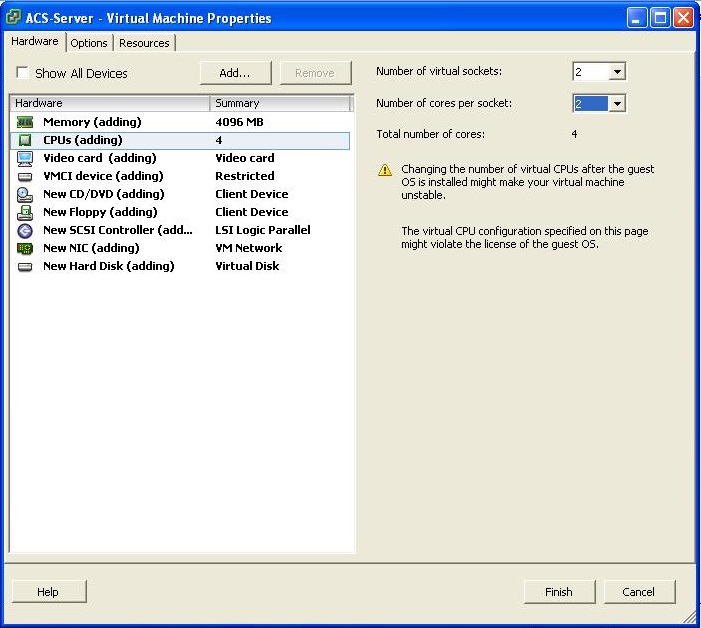Select the New CD/DVD drive icon
701x628 pixels.
coord(25,194)
